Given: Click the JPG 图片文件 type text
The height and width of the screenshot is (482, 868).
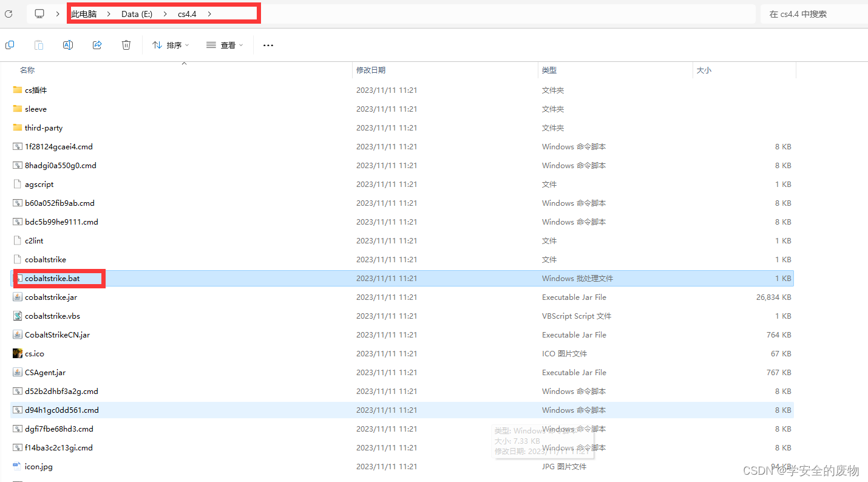Looking at the screenshot, I should pos(565,466).
